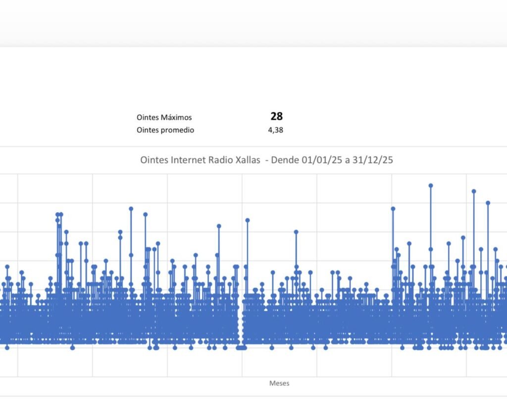Screen dimensions: 507x420
Task: Select the word 'Máximos' in the stats
Action: (176, 118)
